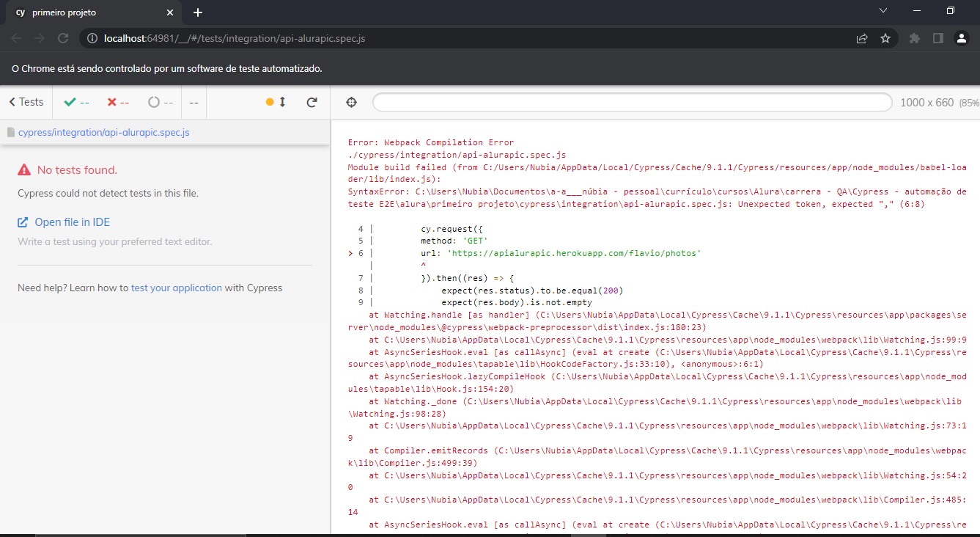The image size is (980, 537).
Task: Share this page icon
Action: click(x=862, y=38)
